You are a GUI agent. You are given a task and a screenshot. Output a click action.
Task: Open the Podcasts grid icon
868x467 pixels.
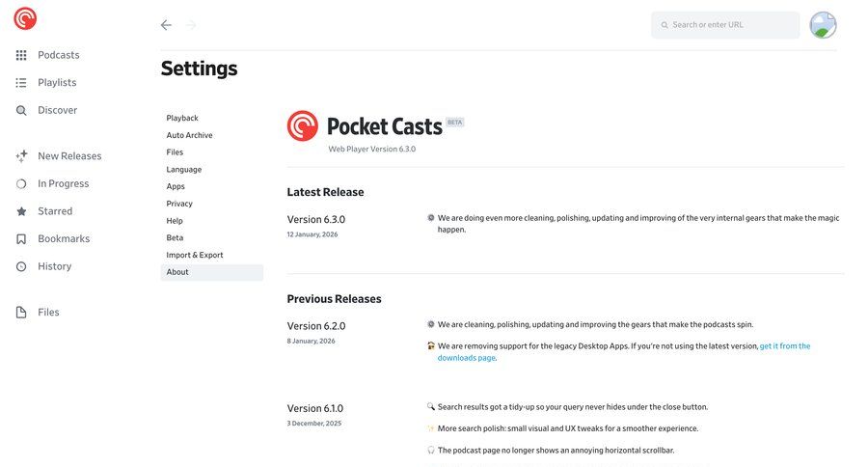[21, 55]
